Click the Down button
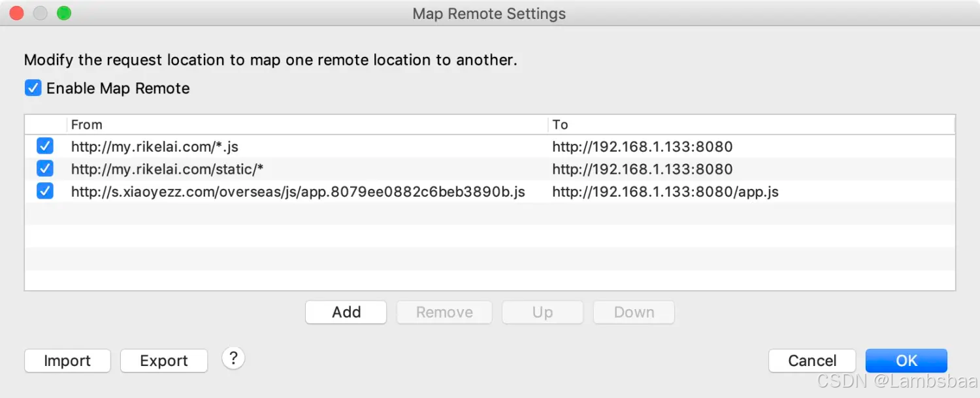This screenshot has height=398, width=980. (634, 312)
